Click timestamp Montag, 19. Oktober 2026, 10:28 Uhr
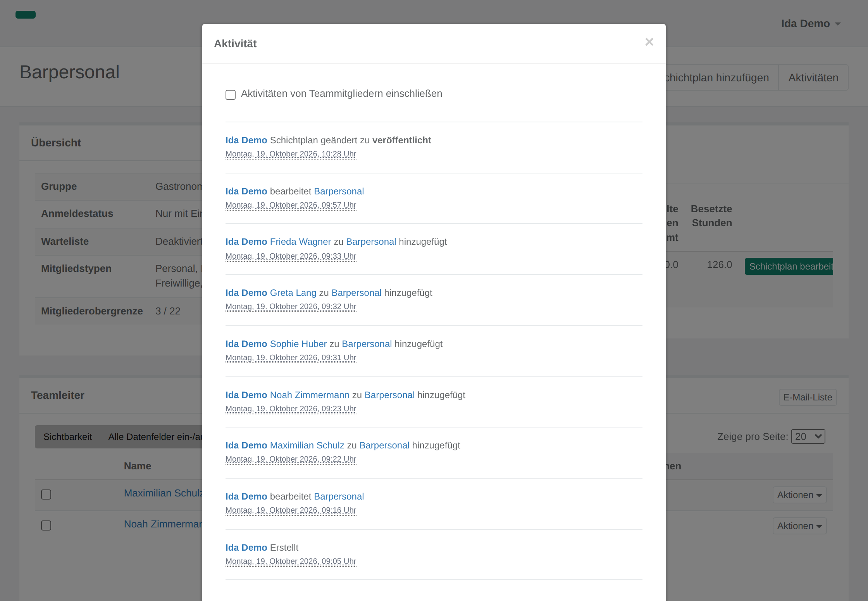Screen dimensions: 868x601 click(291, 154)
